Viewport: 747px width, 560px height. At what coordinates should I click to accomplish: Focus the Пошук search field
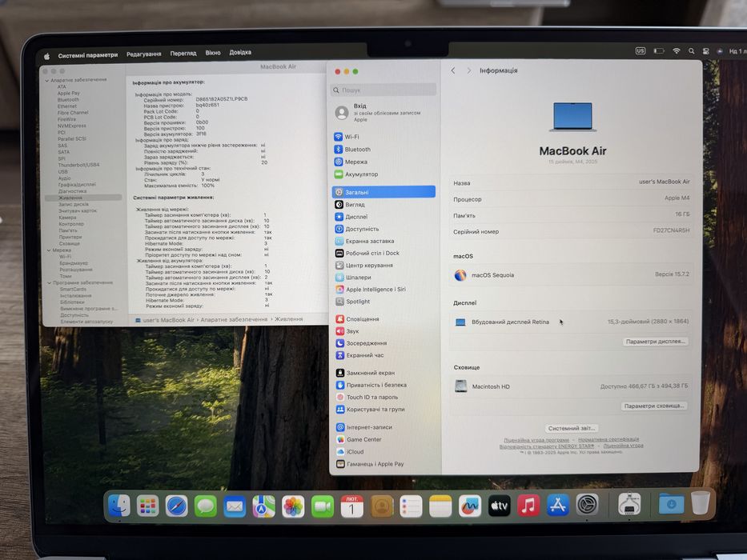point(383,90)
